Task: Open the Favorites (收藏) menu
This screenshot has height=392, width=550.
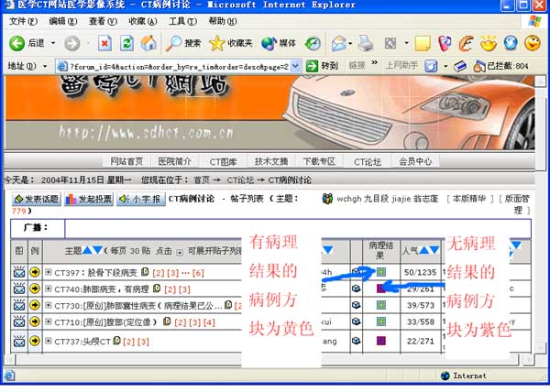Action: 143,21
